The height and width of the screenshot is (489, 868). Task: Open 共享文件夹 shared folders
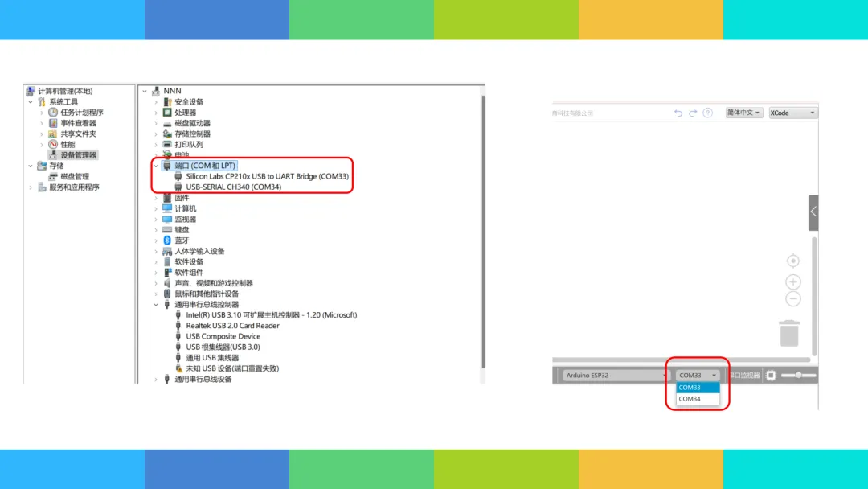click(78, 134)
